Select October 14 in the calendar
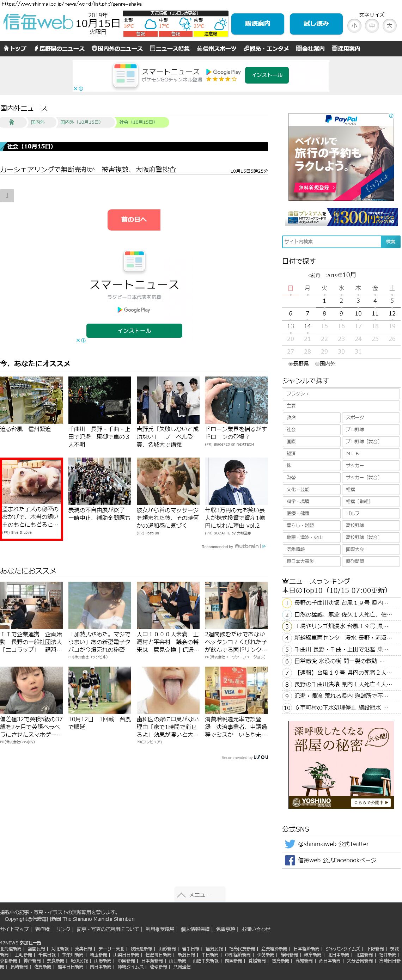Viewport: 402px width, 980px height. 307,326
